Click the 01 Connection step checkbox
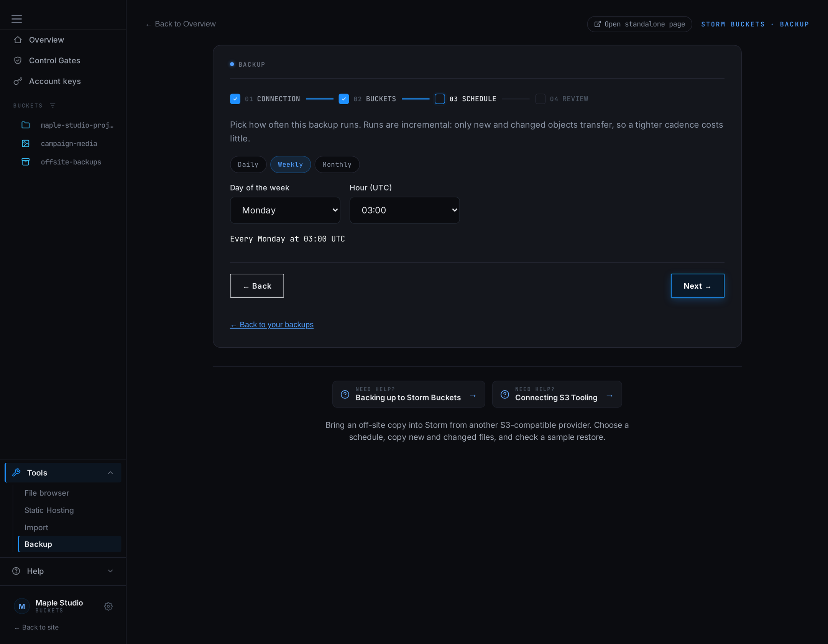The width and height of the screenshot is (828, 644). click(235, 99)
